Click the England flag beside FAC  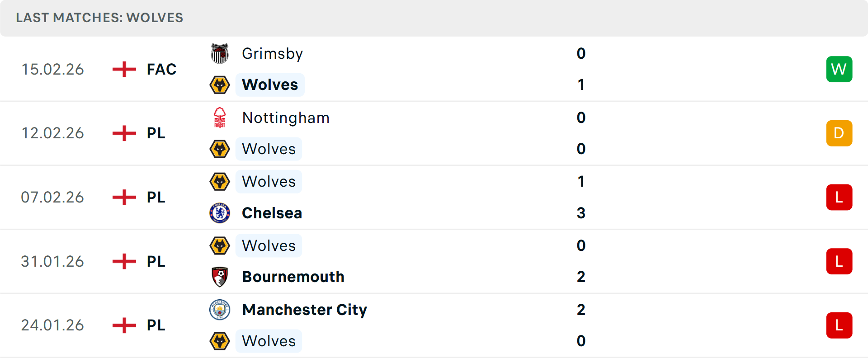[123, 69]
